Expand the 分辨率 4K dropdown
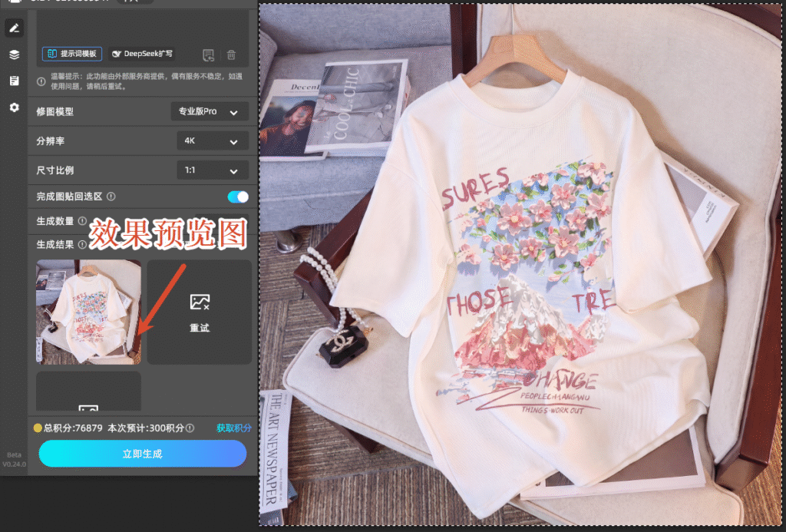 (212, 141)
